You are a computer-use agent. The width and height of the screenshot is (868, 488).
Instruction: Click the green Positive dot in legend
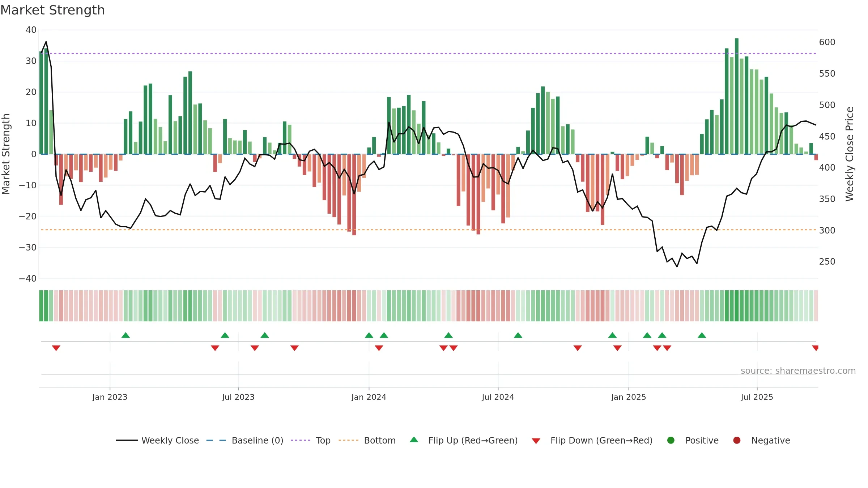[x=671, y=440]
